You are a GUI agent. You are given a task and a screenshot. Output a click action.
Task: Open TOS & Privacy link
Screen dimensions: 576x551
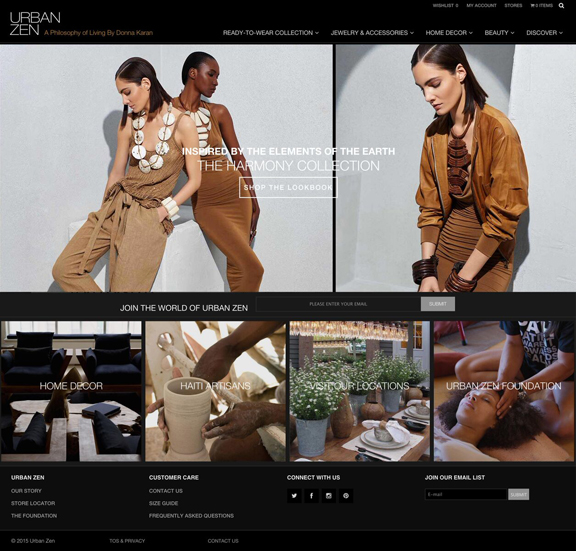click(x=127, y=541)
